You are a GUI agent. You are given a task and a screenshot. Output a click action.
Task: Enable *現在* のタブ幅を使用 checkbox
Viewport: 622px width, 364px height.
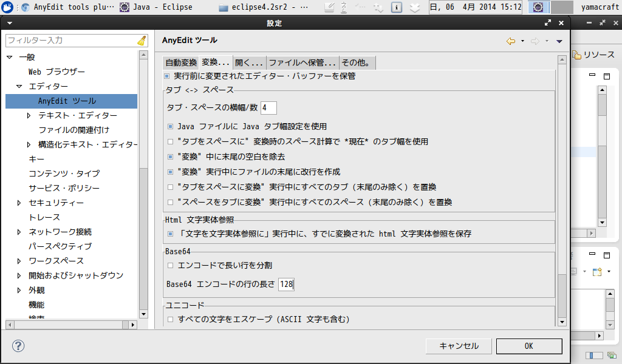pos(170,141)
